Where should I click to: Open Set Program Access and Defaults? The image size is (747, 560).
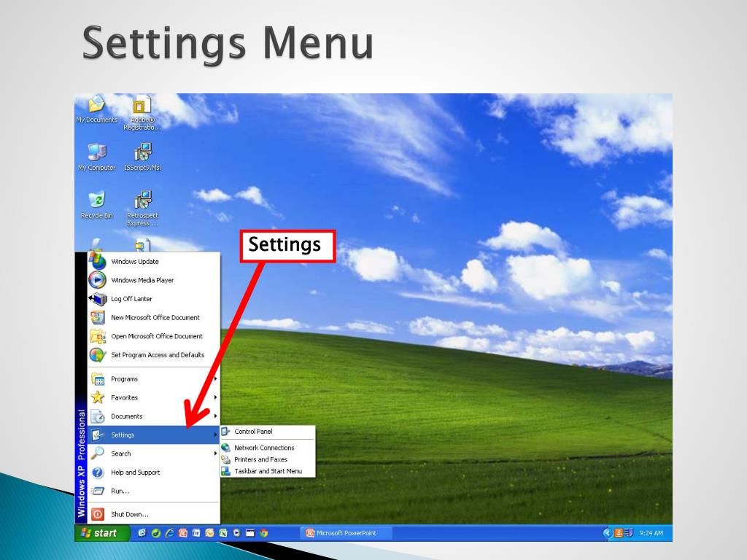(x=153, y=355)
